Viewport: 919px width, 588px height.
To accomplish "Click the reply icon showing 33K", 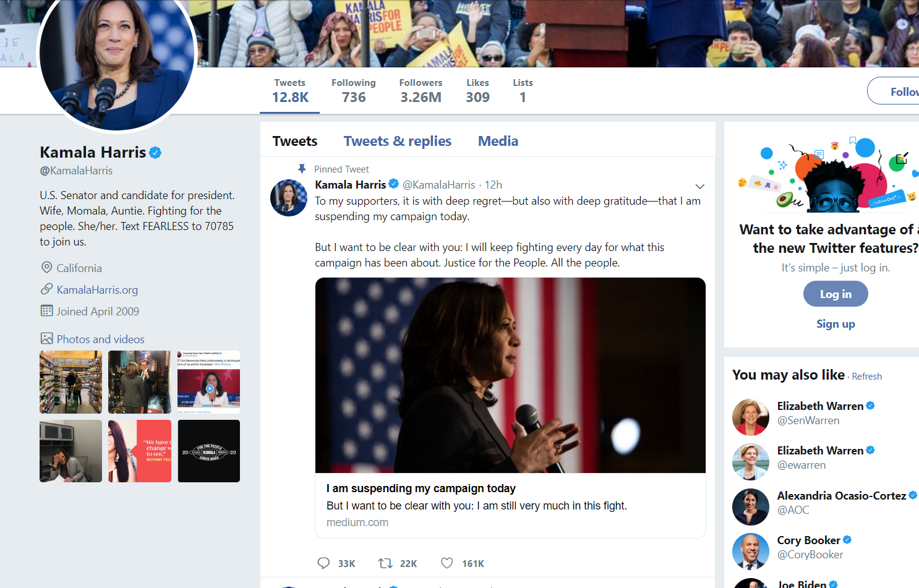I will point(323,563).
